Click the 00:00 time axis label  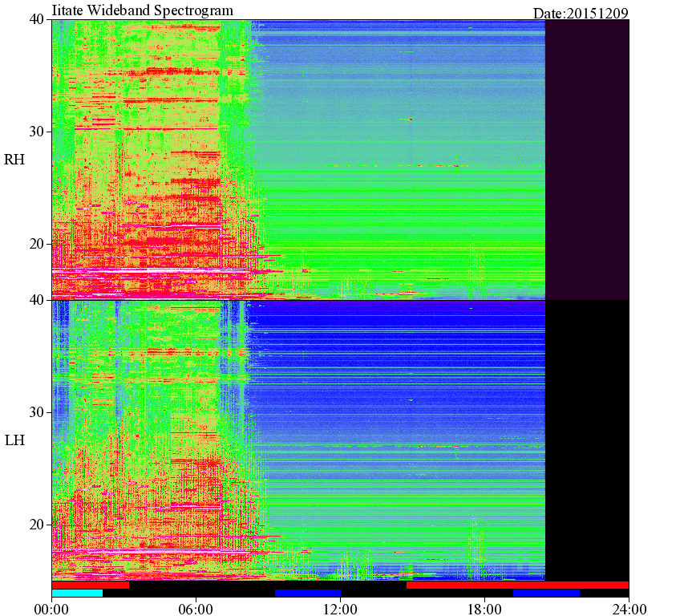pos(51,609)
